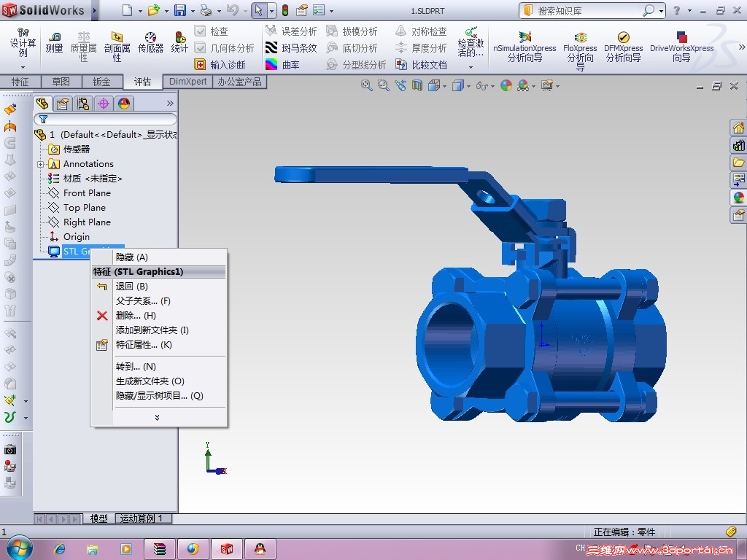Open 剖面属性 section properties tool

[117, 47]
